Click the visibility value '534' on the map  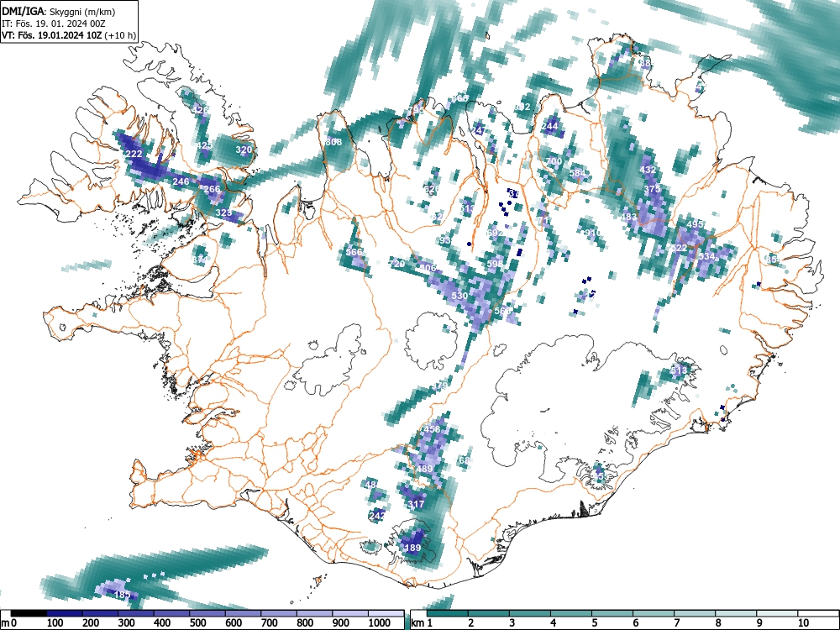coord(706,256)
